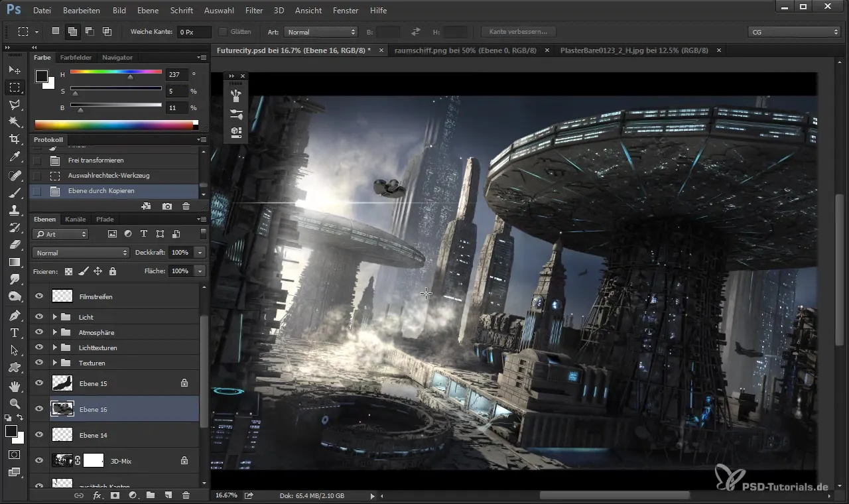The height and width of the screenshot is (504, 849).
Task: Select the Clone Stamp tool
Action: pos(15,210)
